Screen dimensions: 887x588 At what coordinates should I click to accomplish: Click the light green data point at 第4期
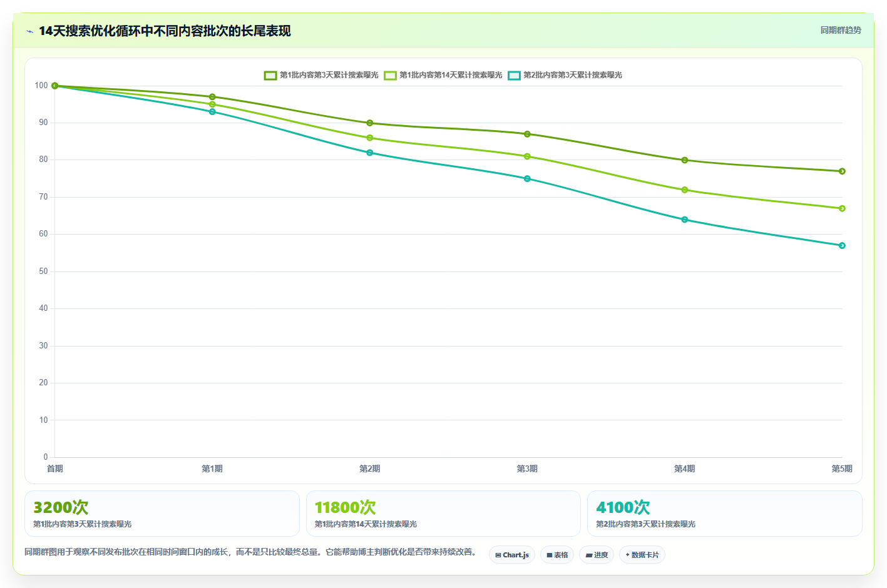[x=685, y=190]
